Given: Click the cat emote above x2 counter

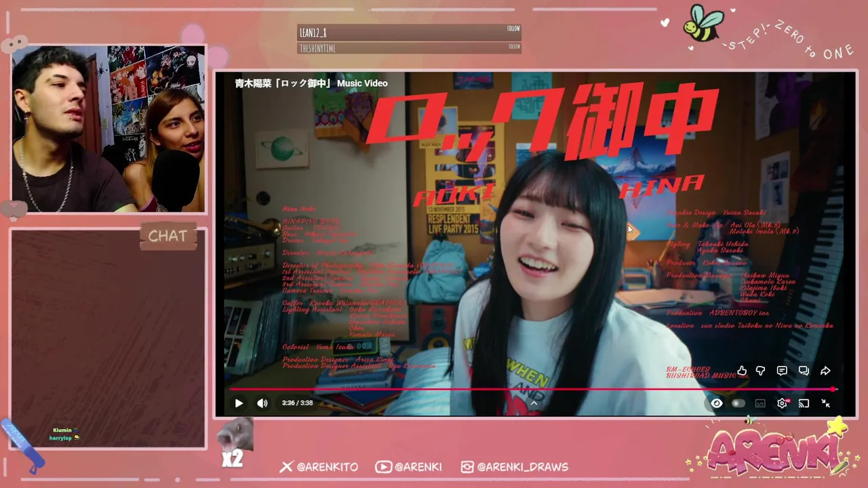Looking at the screenshot, I should click(235, 434).
